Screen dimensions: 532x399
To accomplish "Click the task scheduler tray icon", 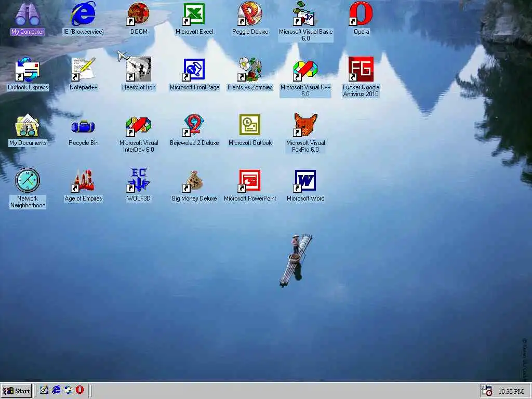I will (x=487, y=391).
